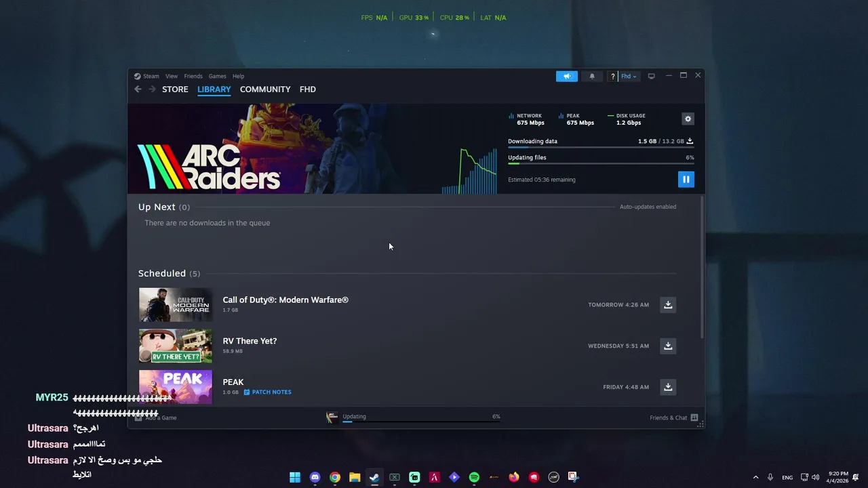This screenshot has height=488, width=868.
Task: Click the downloads list scrollbar
Action: 702,268
